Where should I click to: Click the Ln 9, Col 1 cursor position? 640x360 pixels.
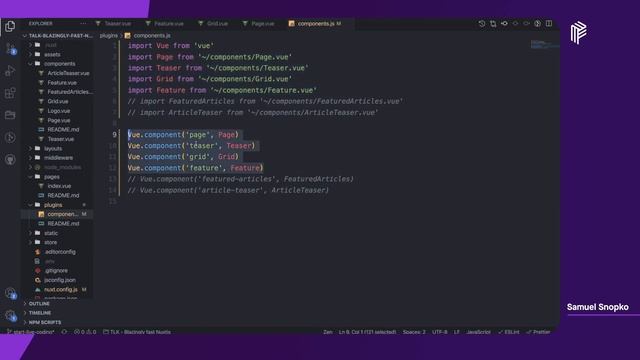367,332
